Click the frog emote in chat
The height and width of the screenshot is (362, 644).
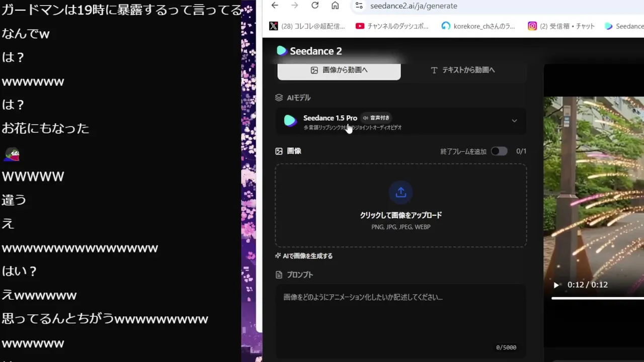[x=12, y=154]
